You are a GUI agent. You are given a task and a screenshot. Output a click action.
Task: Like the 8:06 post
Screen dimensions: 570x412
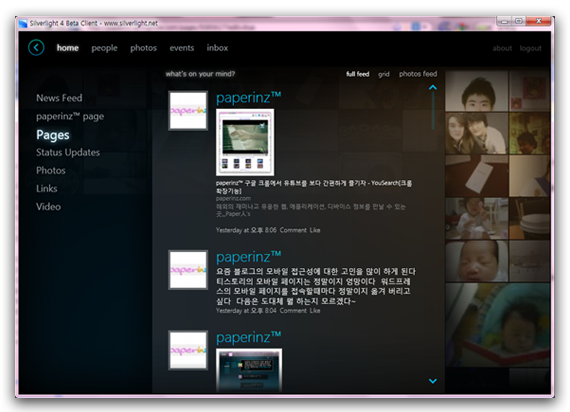pyautogui.click(x=315, y=230)
